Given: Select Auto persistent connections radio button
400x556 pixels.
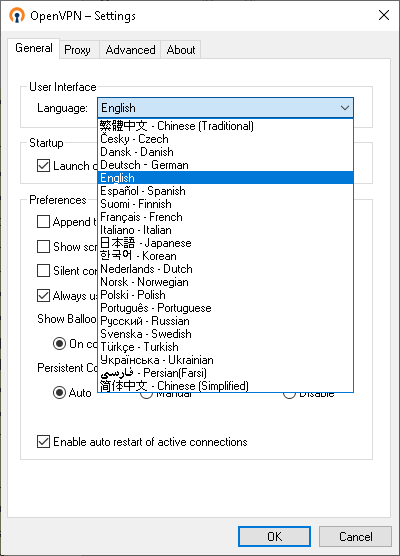Looking at the screenshot, I should [59, 392].
